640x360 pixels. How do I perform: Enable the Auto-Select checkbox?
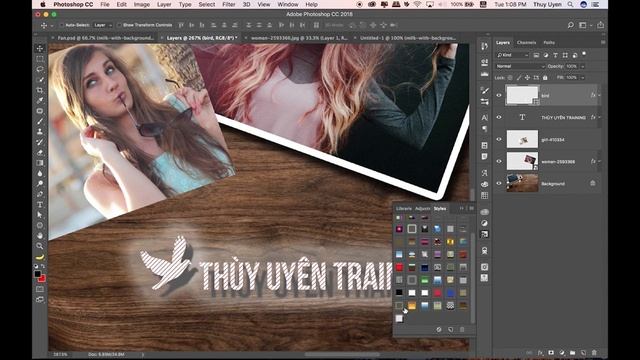click(x=62, y=25)
